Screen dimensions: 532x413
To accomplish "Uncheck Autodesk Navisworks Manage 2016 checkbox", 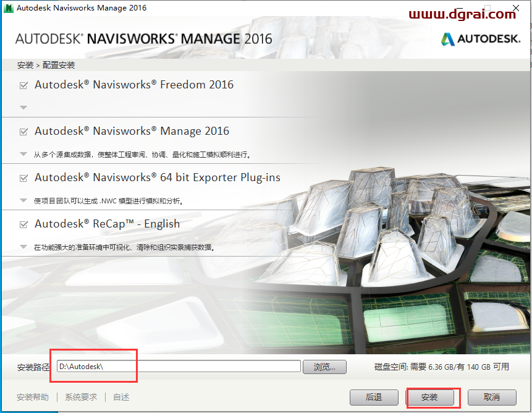I will click(x=23, y=132).
